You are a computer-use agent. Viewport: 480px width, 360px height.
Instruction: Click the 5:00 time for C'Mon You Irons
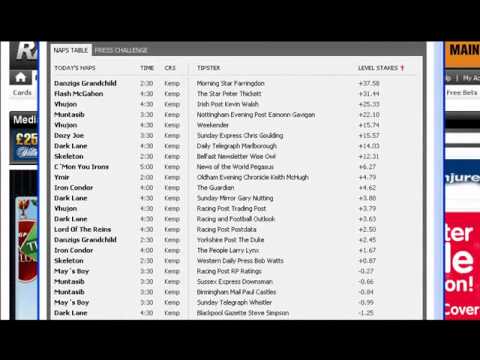(147, 167)
